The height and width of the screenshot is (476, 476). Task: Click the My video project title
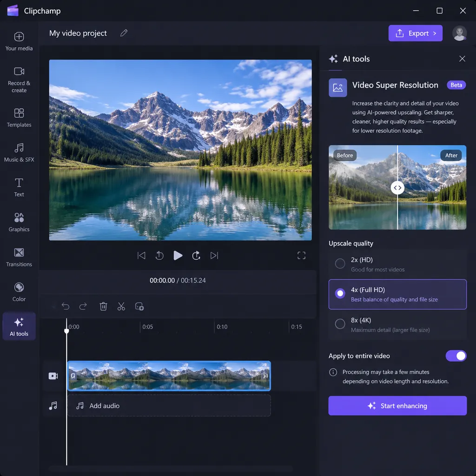78,33
